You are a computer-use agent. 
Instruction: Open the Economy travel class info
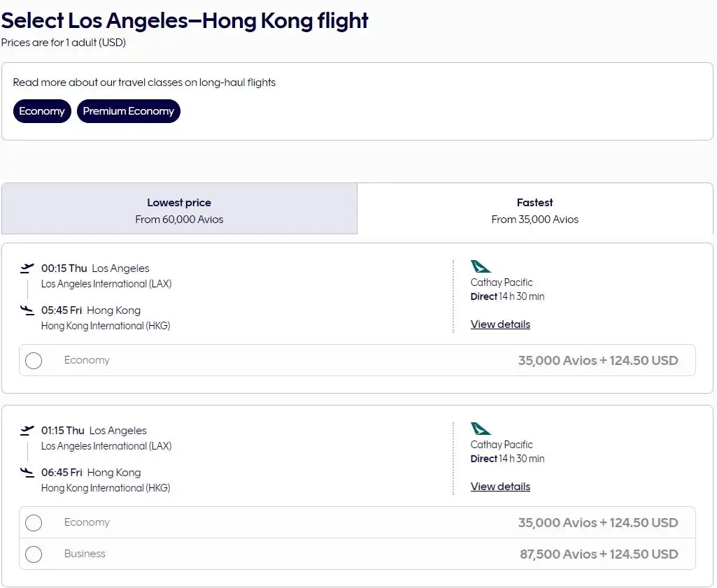[42, 111]
